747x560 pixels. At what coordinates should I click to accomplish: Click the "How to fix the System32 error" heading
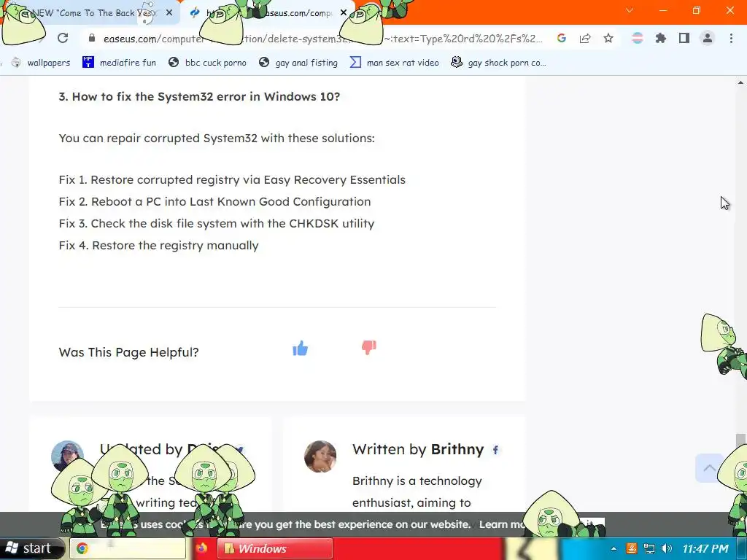tap(199, 96)
